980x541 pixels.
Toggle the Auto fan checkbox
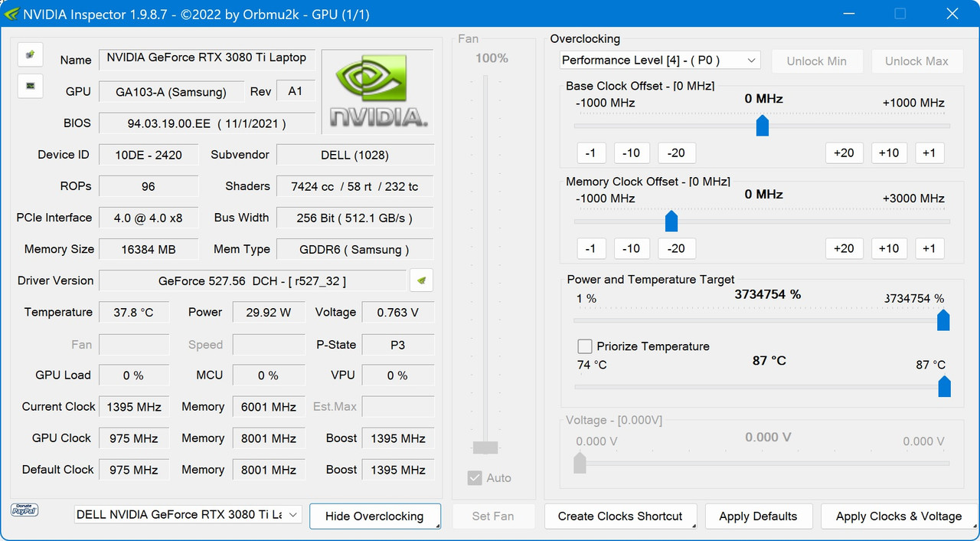[x=475, y=478]
